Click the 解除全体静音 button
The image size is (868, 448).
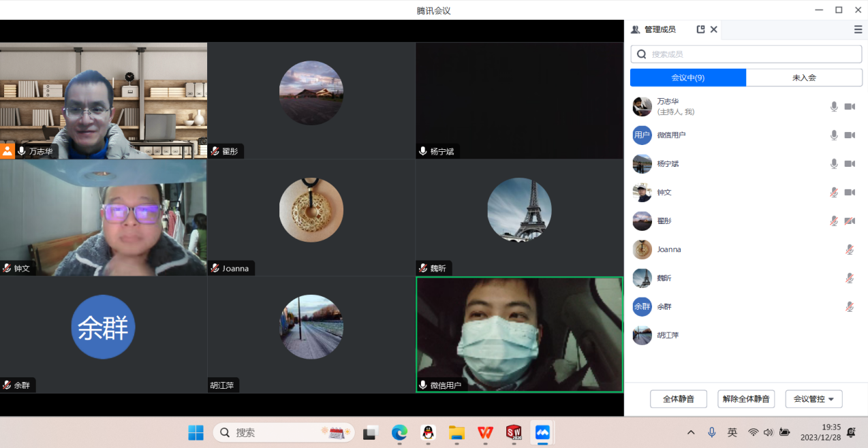(x=746, y=399)
